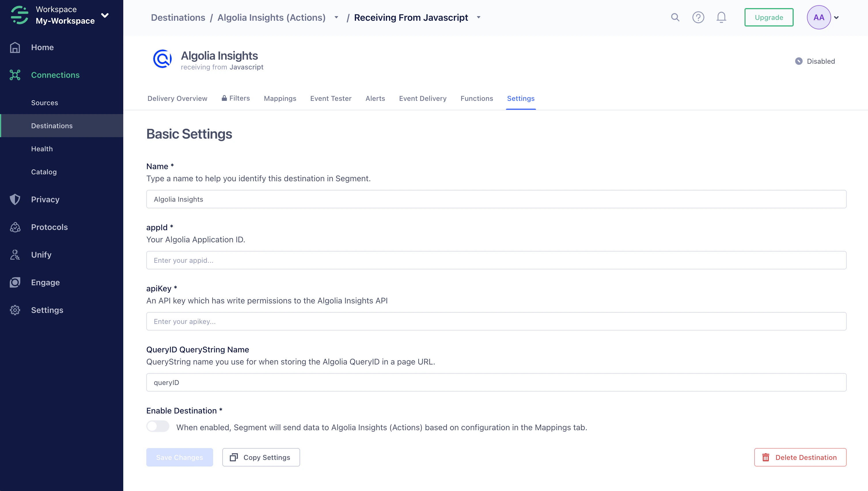This screenshot has height=491, width=868.
Task: Open search with the magnifier icon
Action: pyautogui.click(x=675, y=17)
